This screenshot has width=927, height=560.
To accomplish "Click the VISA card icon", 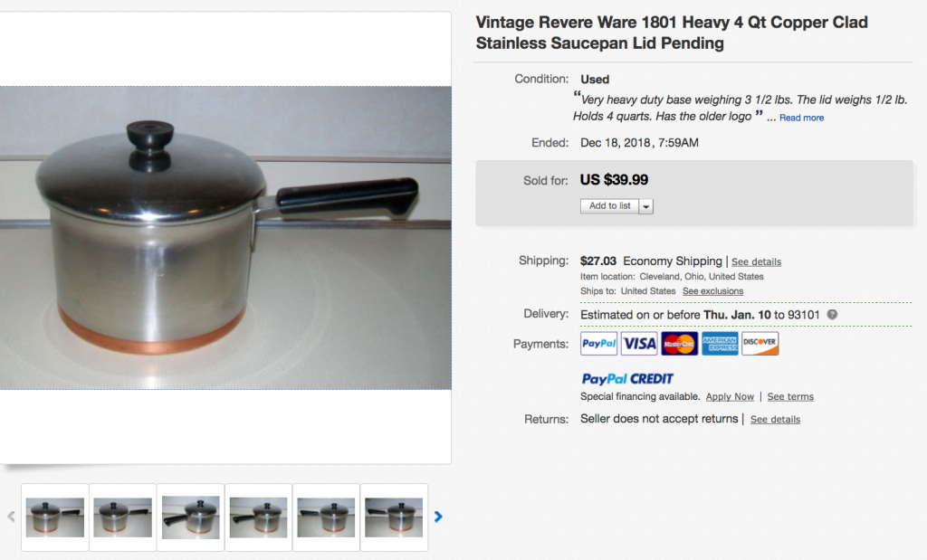I will pyautogui.click(x=639, y=343).
